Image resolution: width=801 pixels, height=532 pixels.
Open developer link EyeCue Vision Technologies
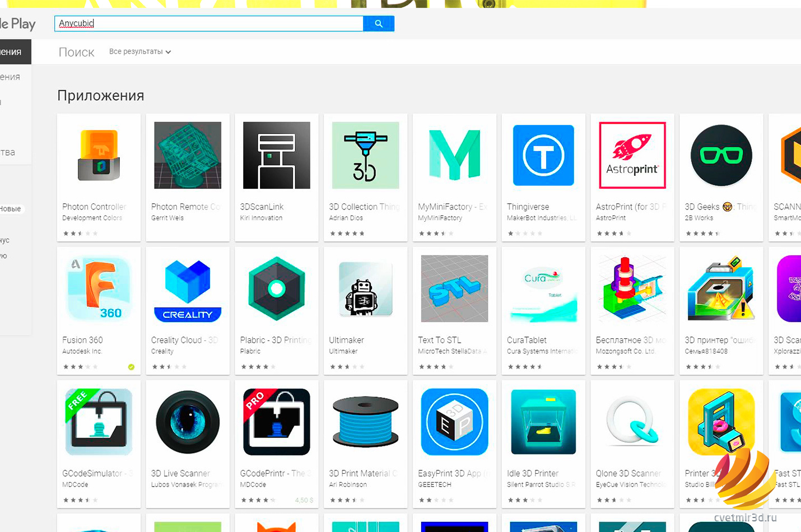[631, 484]
